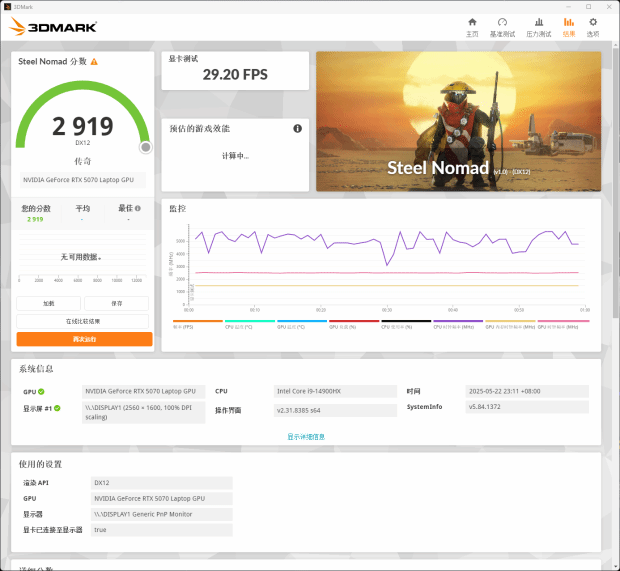The image size is (620, 571).
Task: Click the DISPLAY1 Generic PnP Monitor value
Action: (162, 514)
